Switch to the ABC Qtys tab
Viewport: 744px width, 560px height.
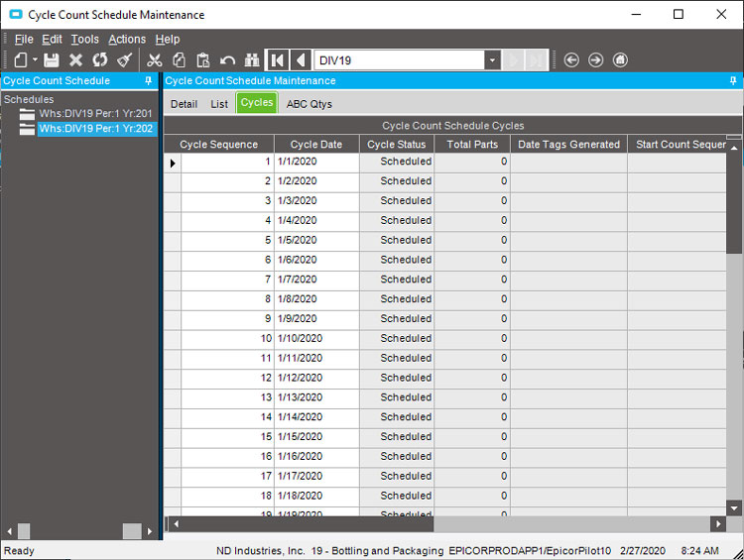[x=310, y=103]
